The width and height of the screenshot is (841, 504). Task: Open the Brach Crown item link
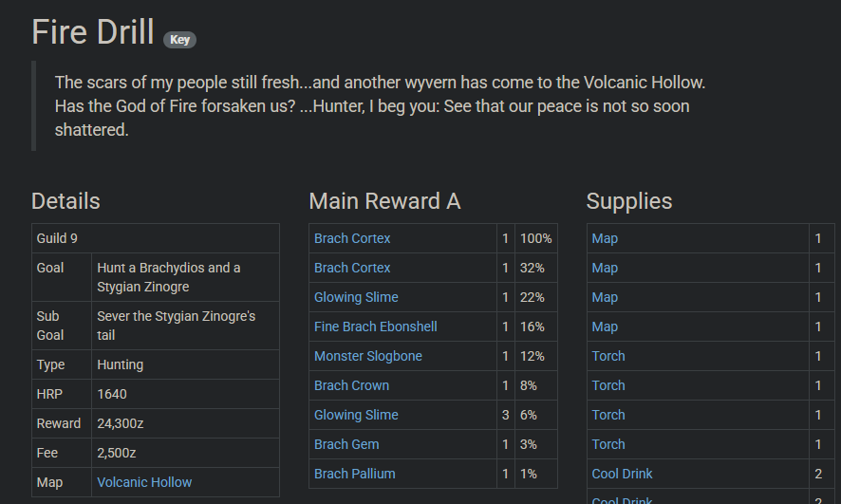[x=351, y=385]
